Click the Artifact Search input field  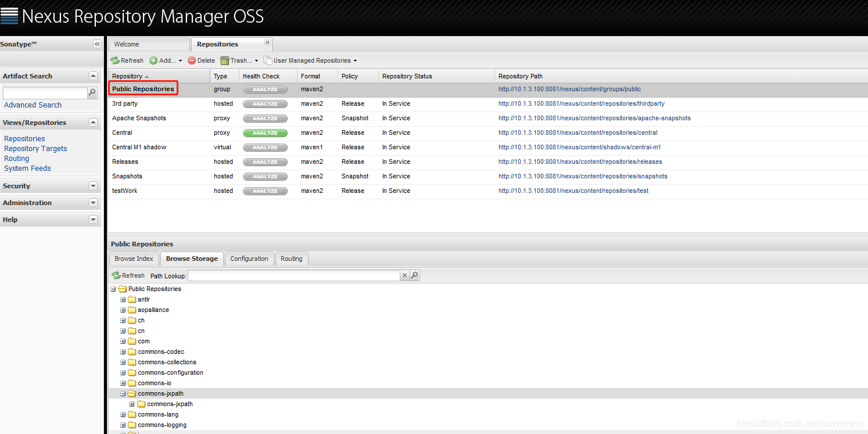pos(45,93)
